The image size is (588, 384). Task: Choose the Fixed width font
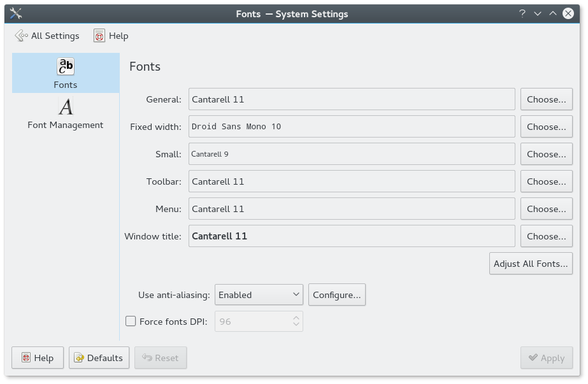pos(547,127)
